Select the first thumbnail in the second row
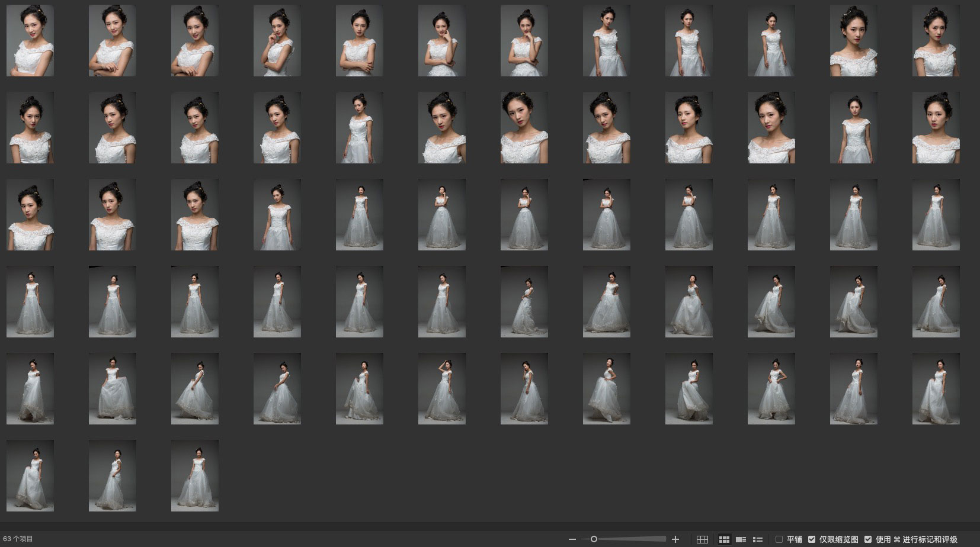This screenshot has width=980, height=547. 30,127
